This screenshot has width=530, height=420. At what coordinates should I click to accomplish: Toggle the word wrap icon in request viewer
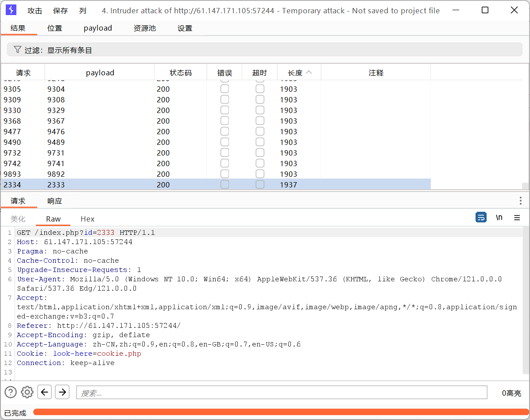click(481, 218)
